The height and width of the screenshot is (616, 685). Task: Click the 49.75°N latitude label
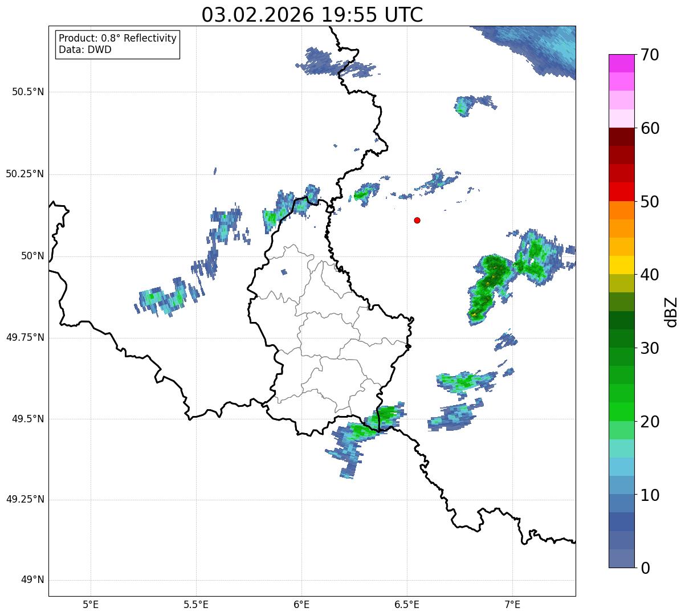click(x=25, y=337)
